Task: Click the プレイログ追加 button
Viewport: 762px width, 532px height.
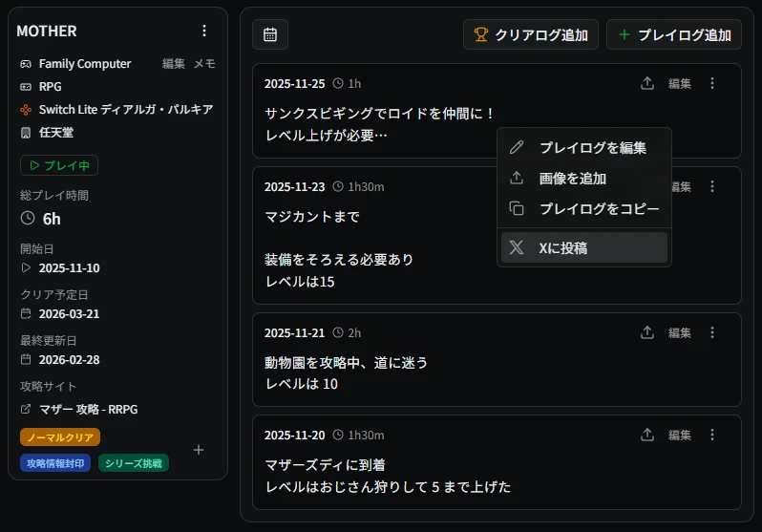Action: point(674,34)
